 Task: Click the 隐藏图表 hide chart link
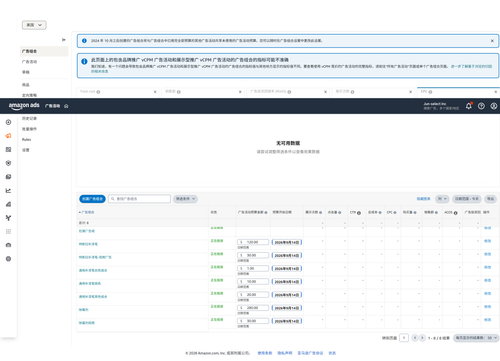423,199
